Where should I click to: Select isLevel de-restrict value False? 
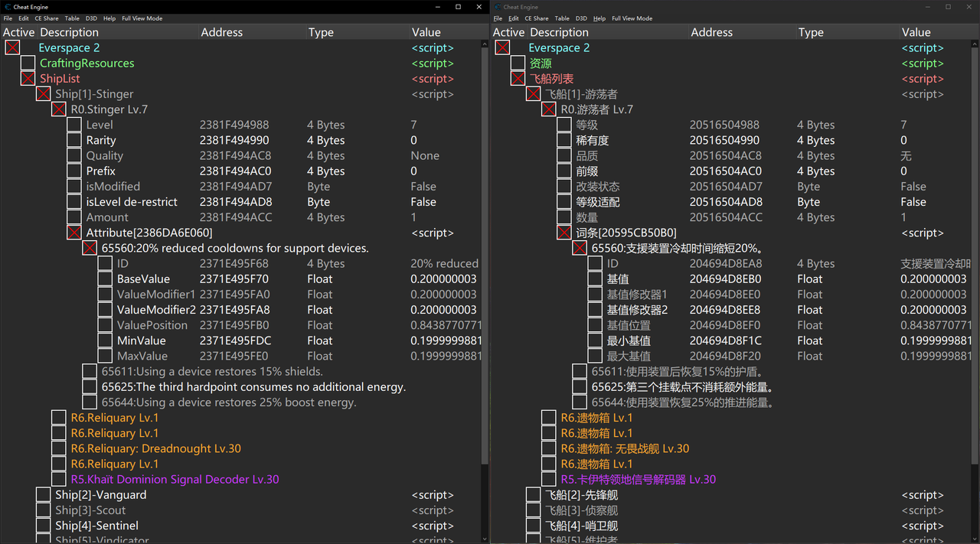click(x=423, y=202)
